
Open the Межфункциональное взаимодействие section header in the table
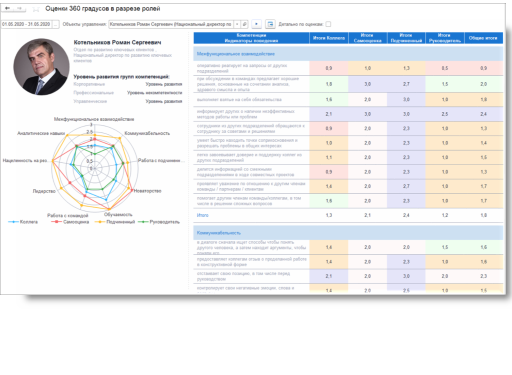[348, 54]
